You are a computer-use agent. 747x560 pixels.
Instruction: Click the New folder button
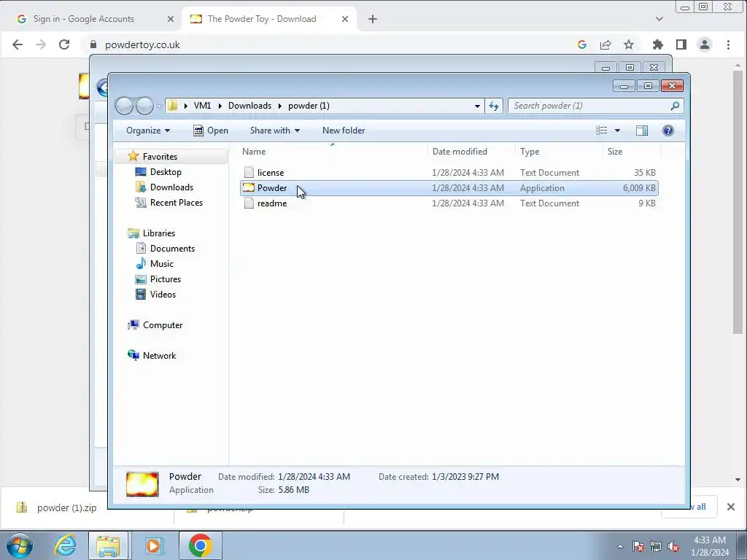click(x=344, y=131)
